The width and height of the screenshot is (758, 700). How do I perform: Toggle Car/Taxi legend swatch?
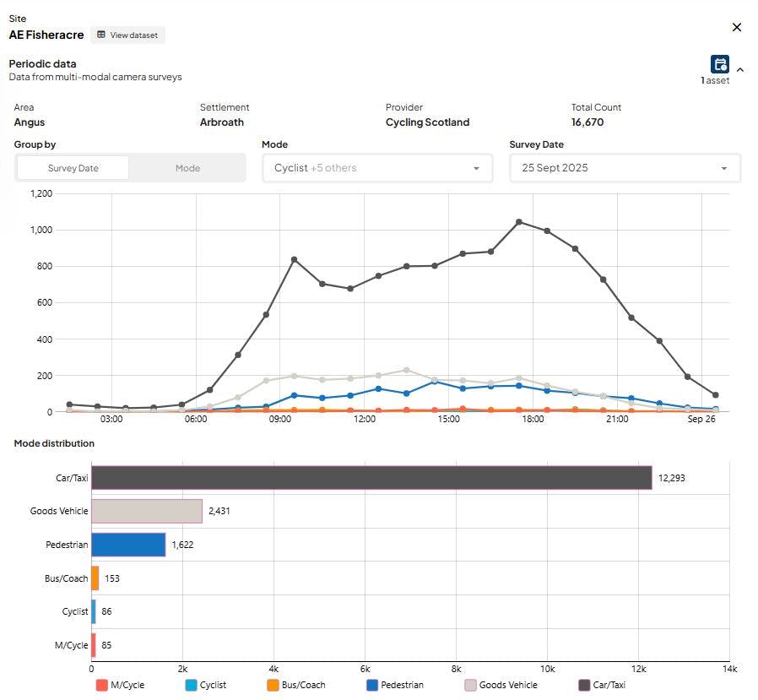584,685
